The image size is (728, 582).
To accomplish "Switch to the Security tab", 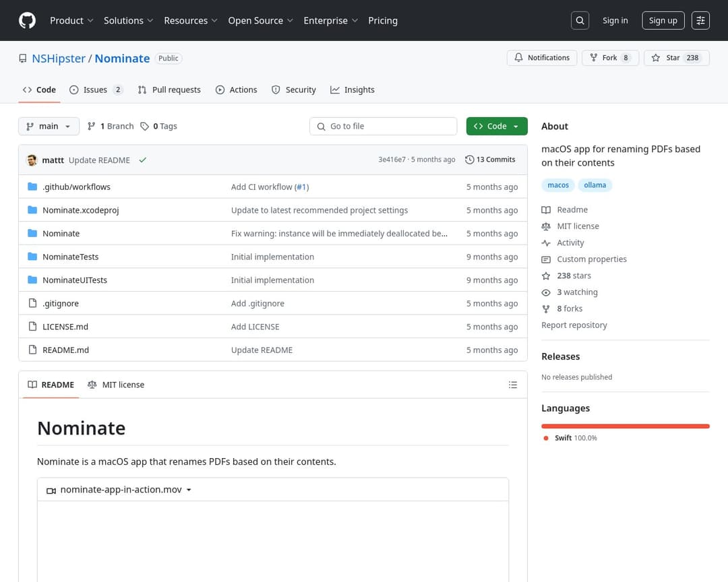I will [x=294, y=90].
